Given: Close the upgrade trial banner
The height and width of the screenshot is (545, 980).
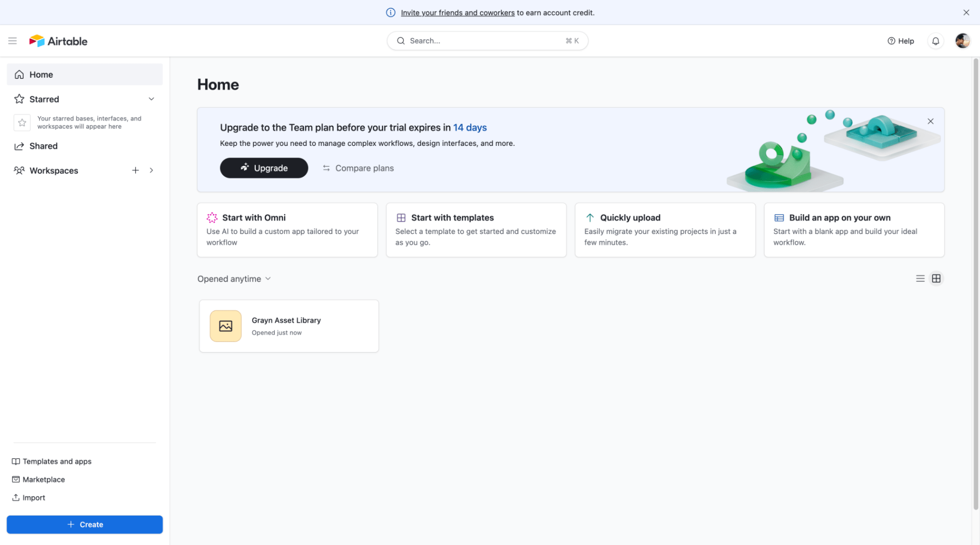Looking at the screenshot, I should 930,121.
